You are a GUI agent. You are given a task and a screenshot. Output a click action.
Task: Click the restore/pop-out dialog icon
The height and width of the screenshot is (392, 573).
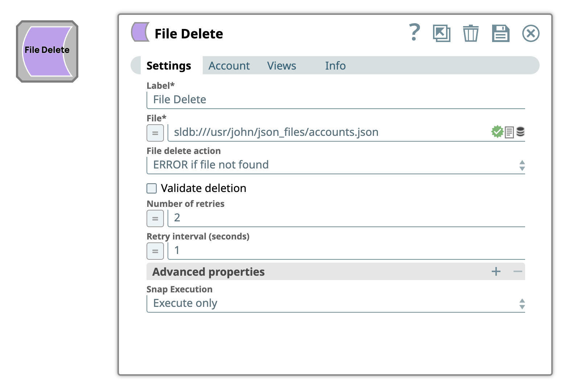[x=441, y=33]
